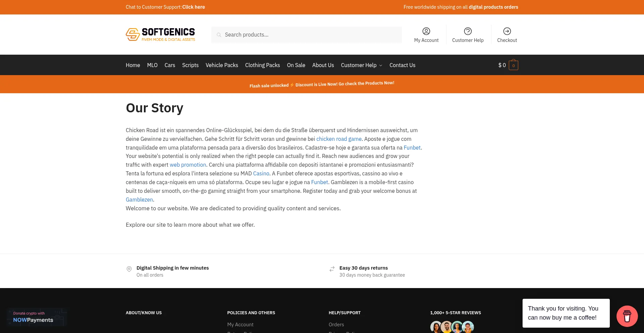The height and width of the screenshot is (333, 644).
Task: Click the Customer Help question icon
Action: point(468,31)
